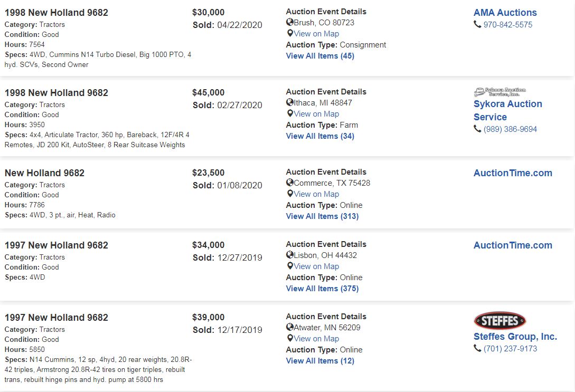Click the phone icon next to 970-842-5575

[477, 25]
